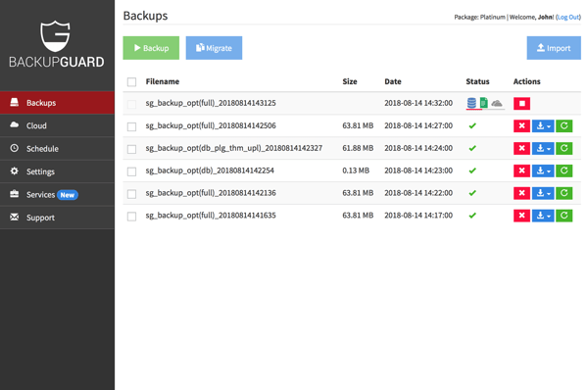Restore backup sg_backup_opt(full)_20180814142136
This screenshot has width=588, height=390.
pyautogui.click(x=564, y=193)
